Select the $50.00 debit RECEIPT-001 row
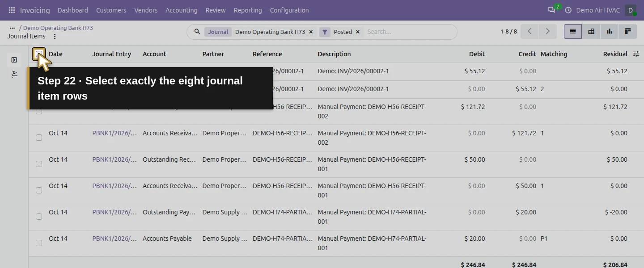The width and height of the screenshot is (644, 268). pos(39,164)
